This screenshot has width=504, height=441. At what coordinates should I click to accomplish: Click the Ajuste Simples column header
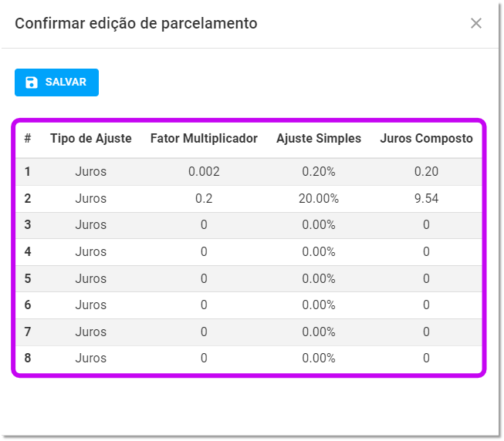point(319,139)
